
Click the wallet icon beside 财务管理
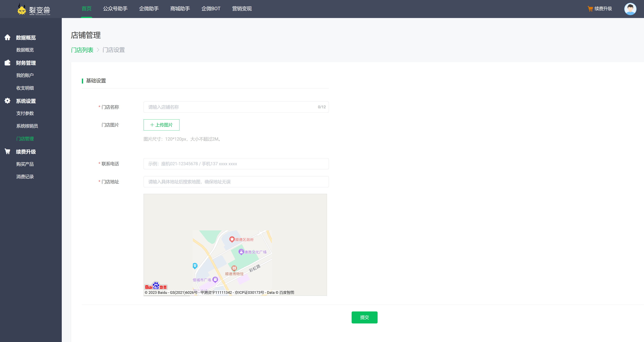[x=8, y=63]
